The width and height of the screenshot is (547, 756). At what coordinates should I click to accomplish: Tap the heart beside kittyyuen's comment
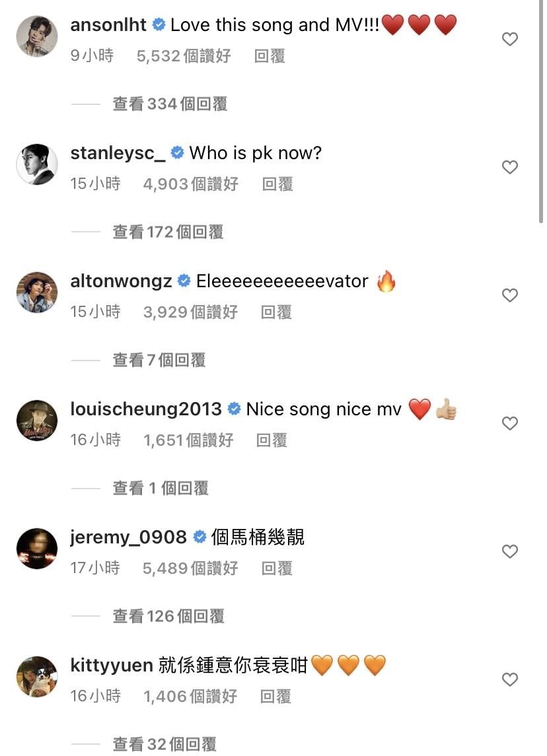pyautogui.click(x=510, y=680)
